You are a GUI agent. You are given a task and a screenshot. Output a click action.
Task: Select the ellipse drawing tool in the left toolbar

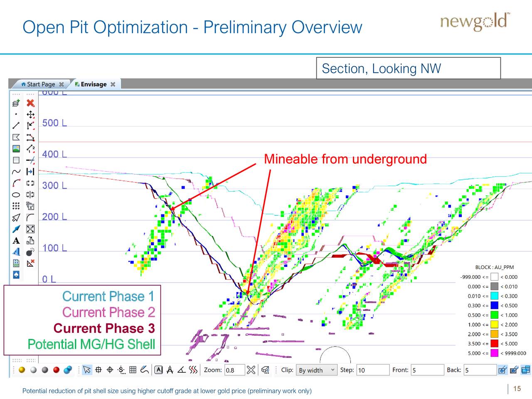[x=16, y=194]
